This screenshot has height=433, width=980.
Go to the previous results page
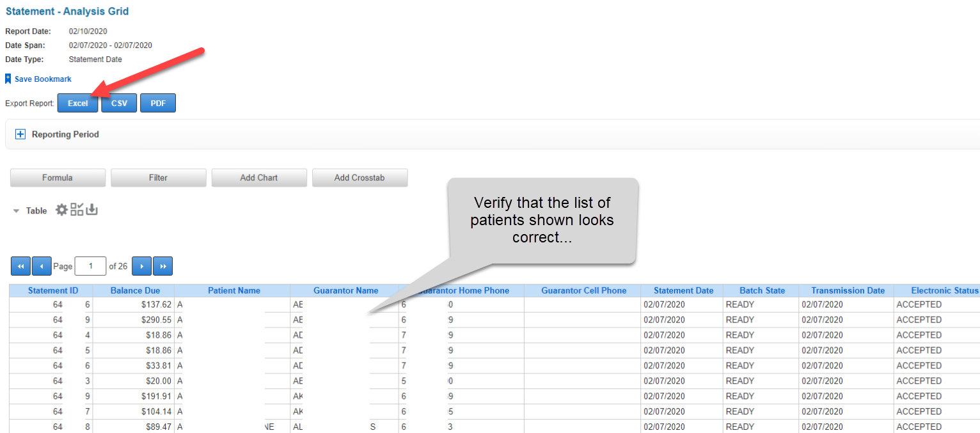click(x=42, y=266)
